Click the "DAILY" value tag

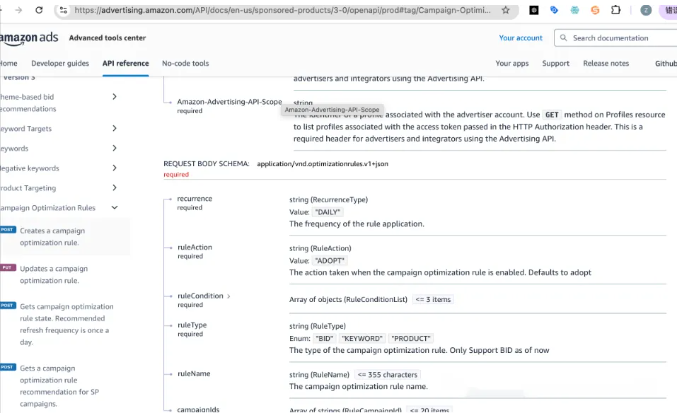(328, 212)
